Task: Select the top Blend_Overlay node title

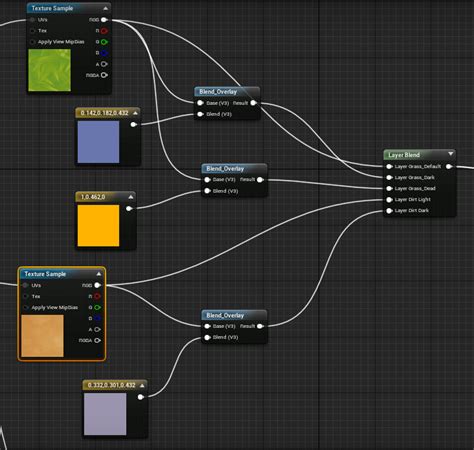Action: [x=218, y=92]
